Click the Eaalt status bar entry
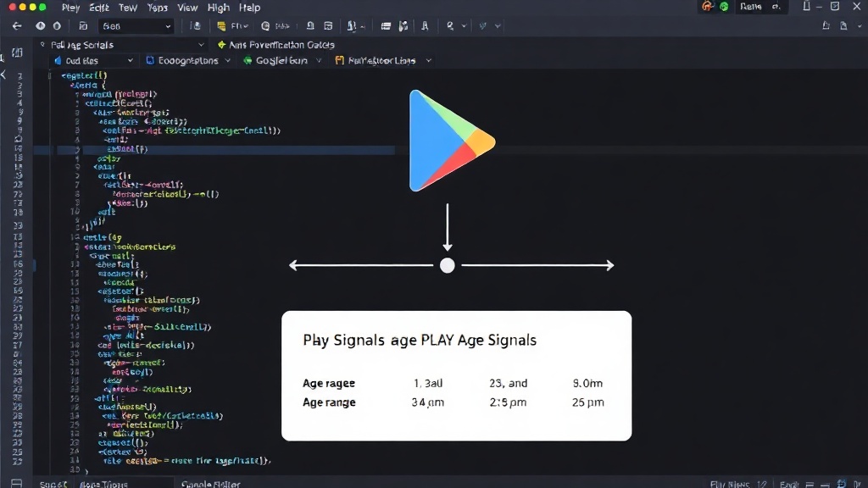The width and height of the screenshot is (868, 488). [789, 484]
